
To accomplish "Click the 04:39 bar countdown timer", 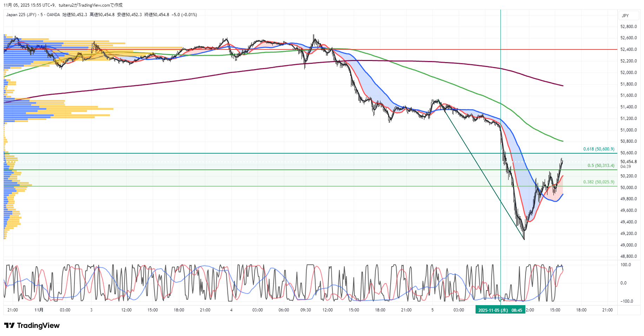I will click(625, 167).
